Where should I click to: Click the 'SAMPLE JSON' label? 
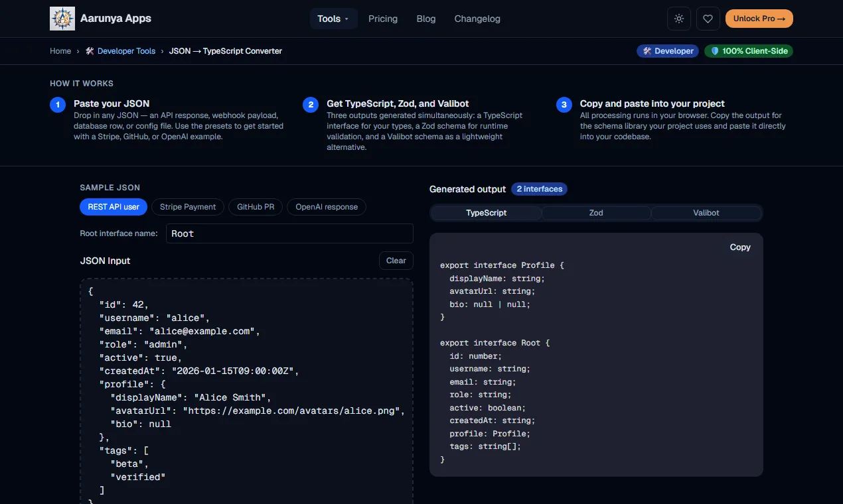coord(110,188)
